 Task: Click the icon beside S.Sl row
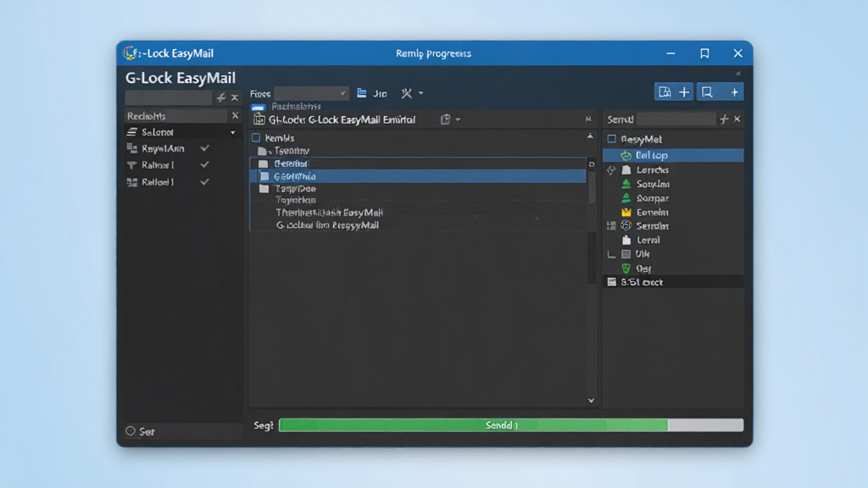(612, 282)
